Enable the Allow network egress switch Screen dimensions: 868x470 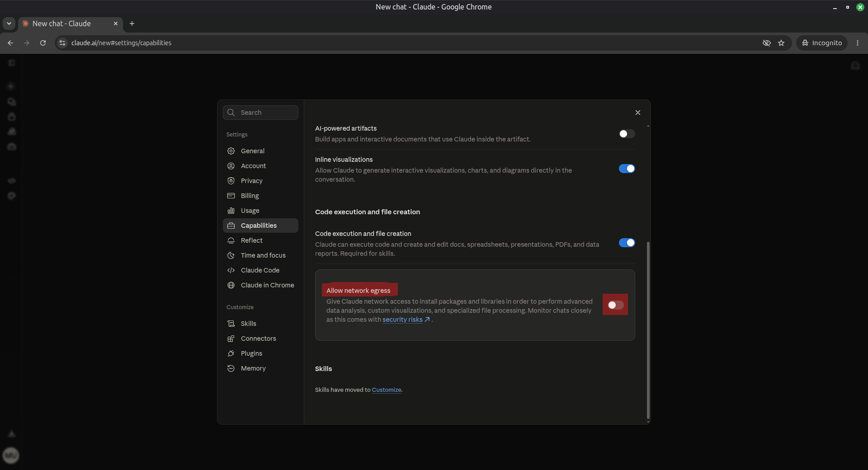pyautogui.click(x=615, y=305)
